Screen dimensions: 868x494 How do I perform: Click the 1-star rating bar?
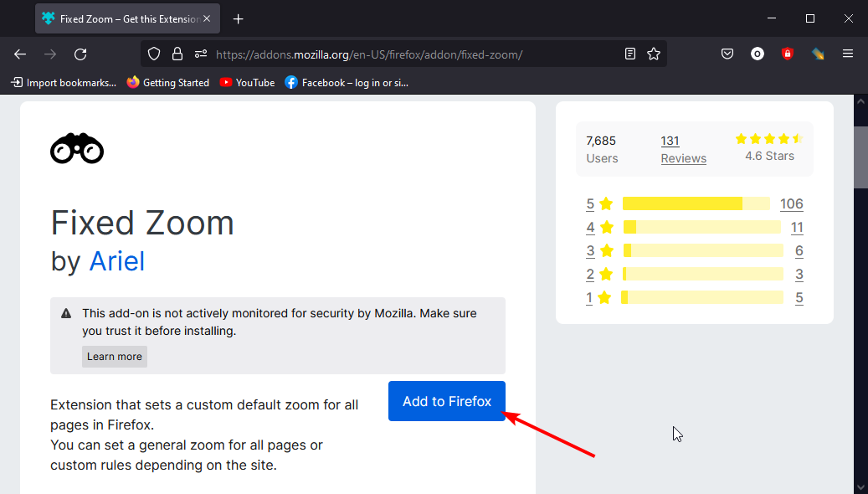702,297
